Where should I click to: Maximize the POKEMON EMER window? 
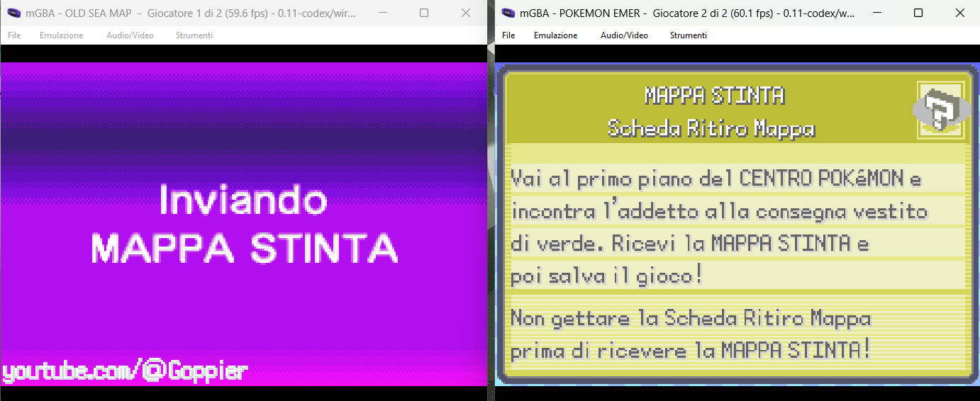pyautogui.click(x=918, y=13)
